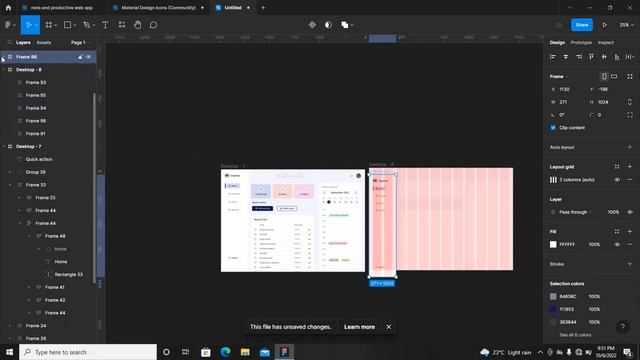Open the Untitled file tab

pyautogui.click(x=233, y=7)
